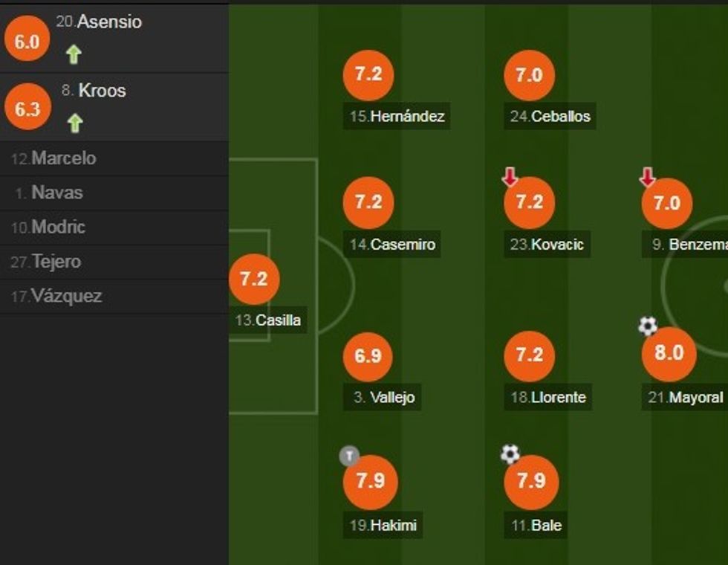This screenshot has width=728, height=565.
Task: Click the red substitution arrow above Kovacic
Action: [510, 177]
